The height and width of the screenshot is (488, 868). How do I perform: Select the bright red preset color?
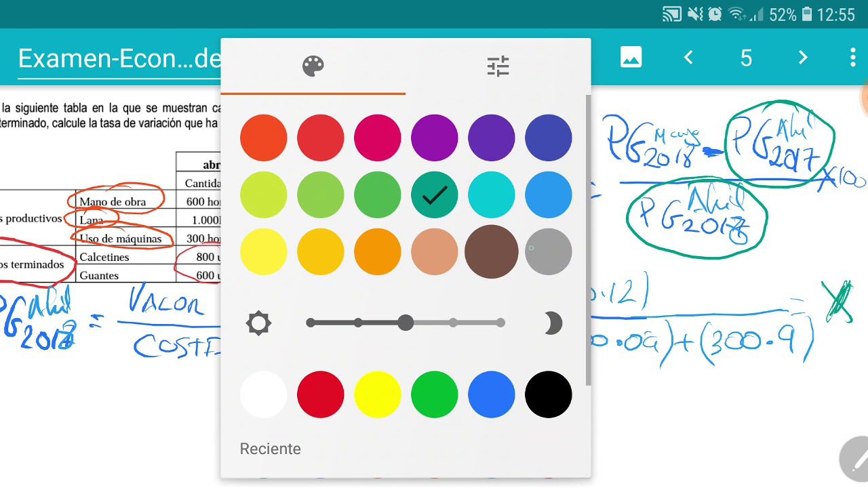click(x=321, y=394)
